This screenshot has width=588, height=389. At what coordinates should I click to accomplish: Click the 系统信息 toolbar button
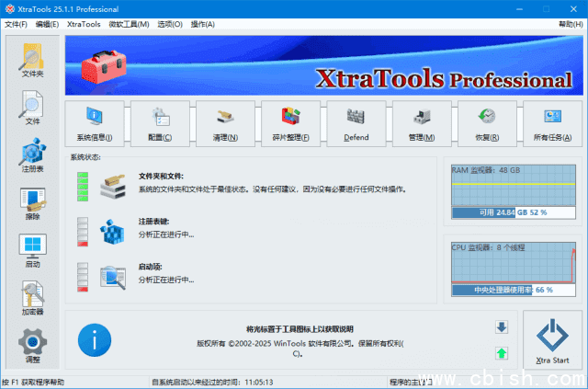click(x=94, y=123)
